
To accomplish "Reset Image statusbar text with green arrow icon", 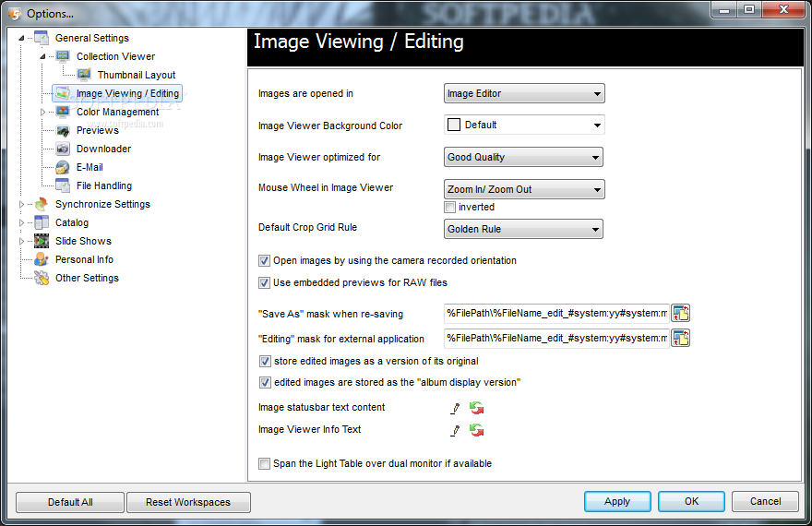I will click(x=476, y=408).
